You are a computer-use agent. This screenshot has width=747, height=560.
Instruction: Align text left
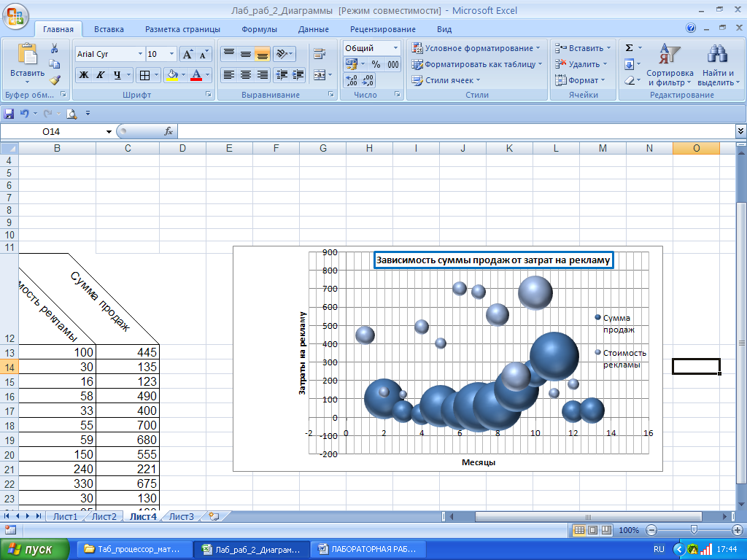coord(229,75)
